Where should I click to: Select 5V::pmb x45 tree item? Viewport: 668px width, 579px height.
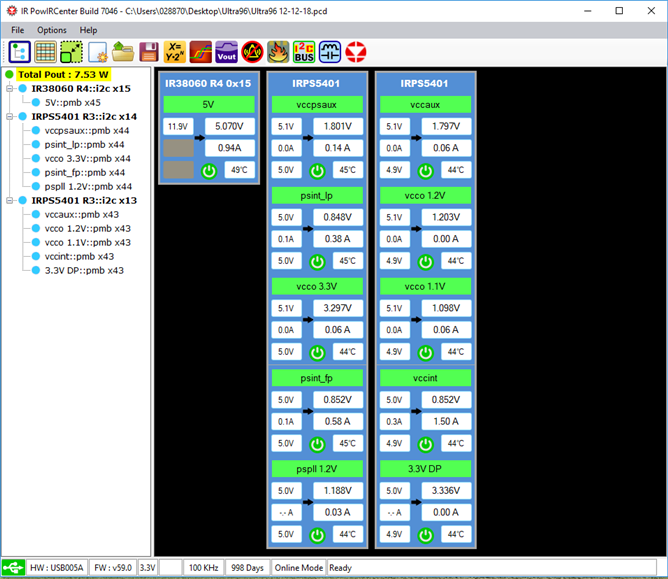(72, 102)
